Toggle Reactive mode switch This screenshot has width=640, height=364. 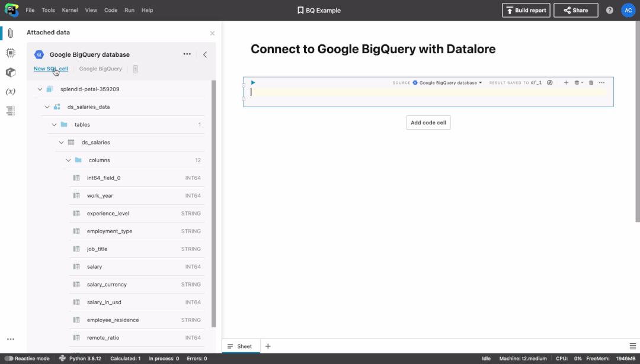click(x=8, y=359)
